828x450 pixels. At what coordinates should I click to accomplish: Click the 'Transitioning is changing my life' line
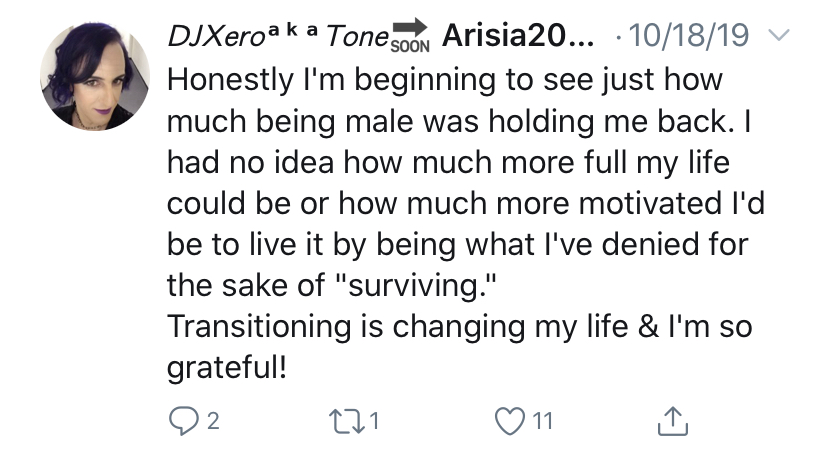tap(459, 327)
